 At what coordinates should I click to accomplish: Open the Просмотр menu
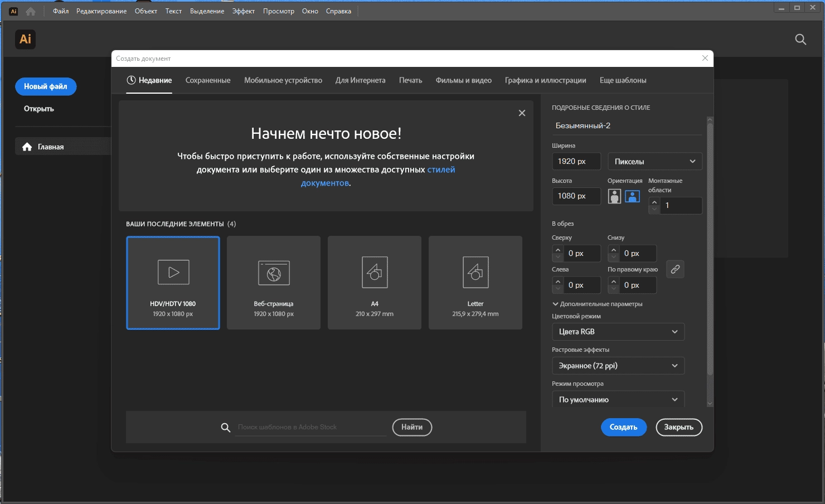(279, 11)
